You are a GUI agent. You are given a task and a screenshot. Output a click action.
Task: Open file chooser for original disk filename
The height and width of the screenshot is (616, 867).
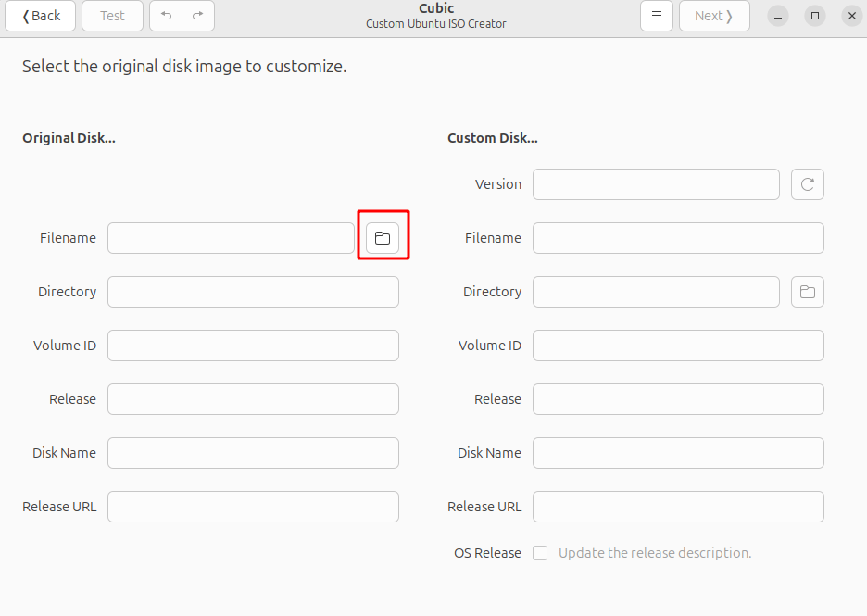[383, 238]
